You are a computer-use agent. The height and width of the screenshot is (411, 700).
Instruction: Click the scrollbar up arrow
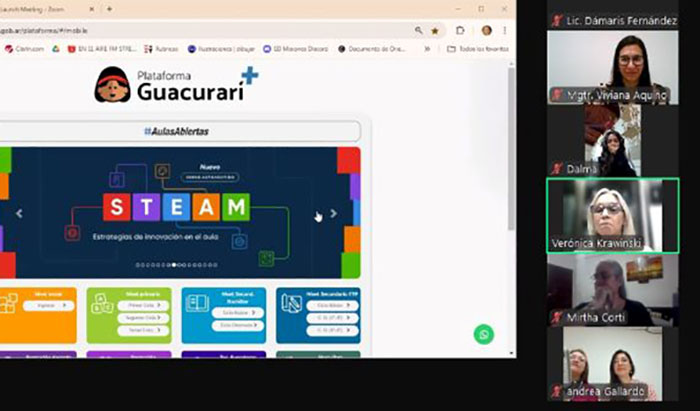click(x=512, y=65)
